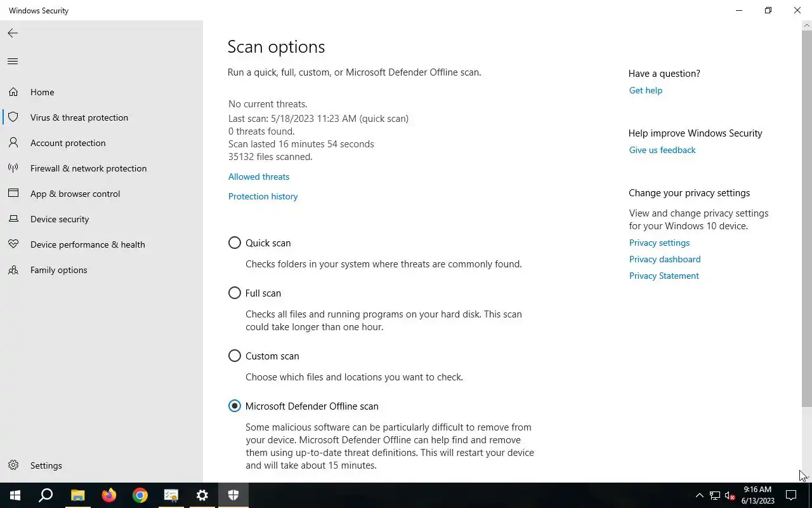Open App & browser control section
This screenshot has width=812, height=508.
75,194
